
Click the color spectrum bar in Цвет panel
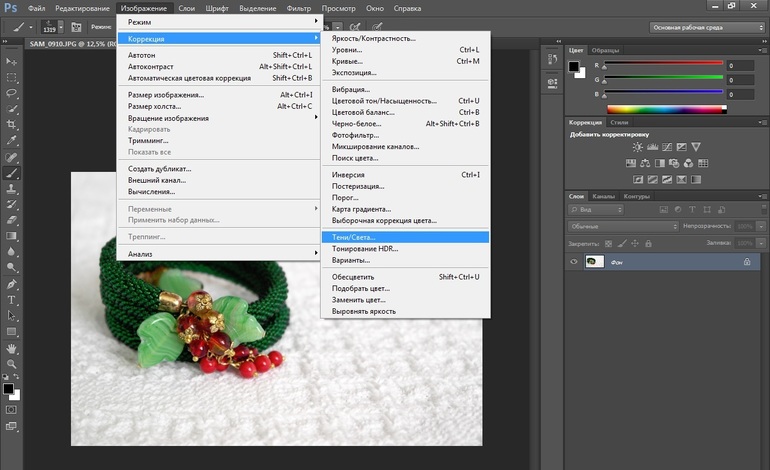point(665,108)
